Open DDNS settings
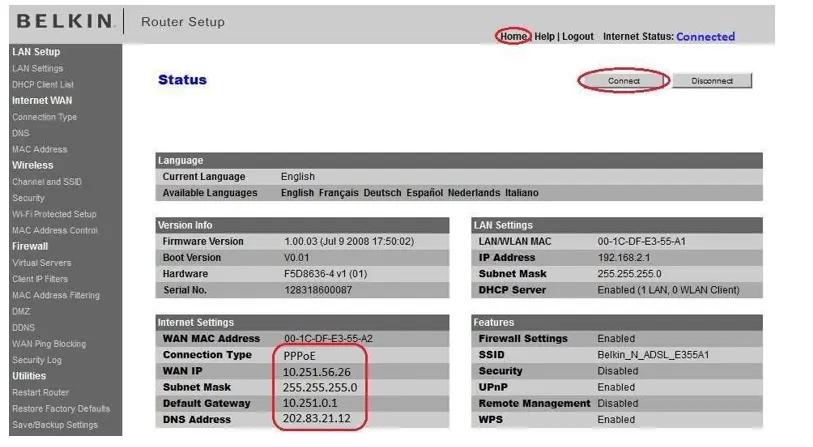813x447 pixels. (x=23, y=328)
